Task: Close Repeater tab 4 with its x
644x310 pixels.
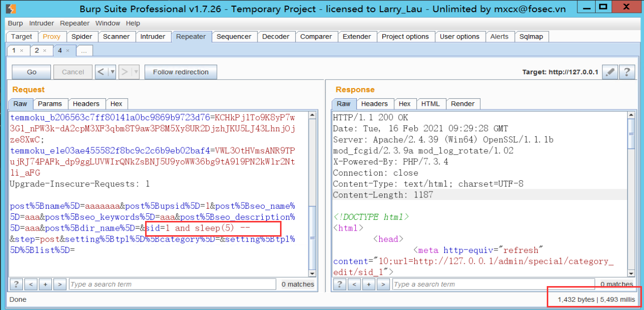Action: (68, 50)
